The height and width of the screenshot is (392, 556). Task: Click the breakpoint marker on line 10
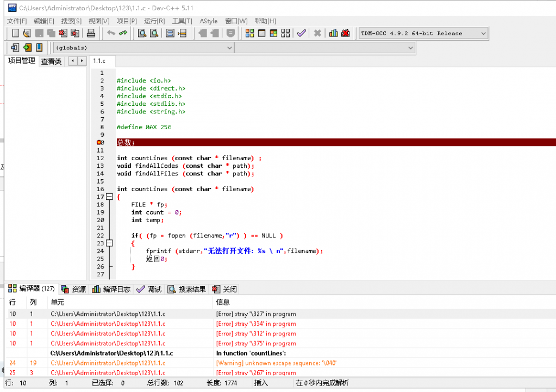(x=101, y=142)
